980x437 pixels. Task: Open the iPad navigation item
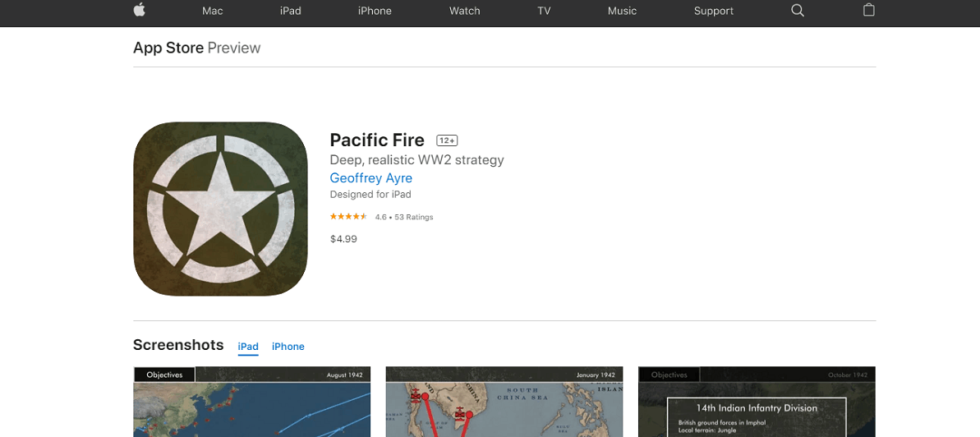(x=291, y=11)
